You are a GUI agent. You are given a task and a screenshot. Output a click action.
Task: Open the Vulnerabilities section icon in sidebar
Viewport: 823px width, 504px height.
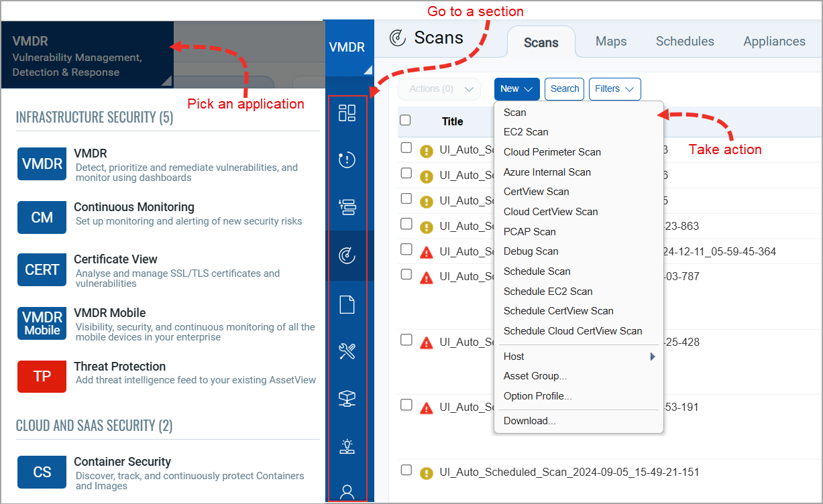tap(347, 160)
